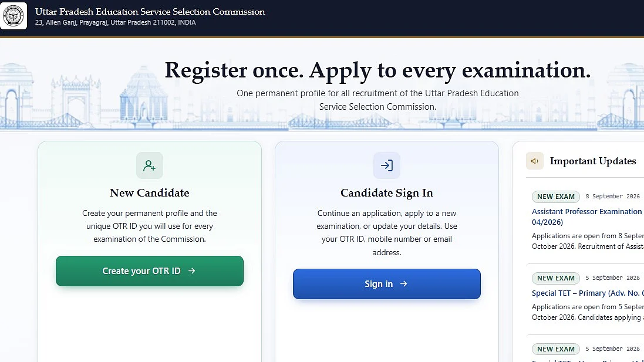Click the Candidate Sign In arrow icon
This screenshot has height=362, width=644.
pos(386,165)
